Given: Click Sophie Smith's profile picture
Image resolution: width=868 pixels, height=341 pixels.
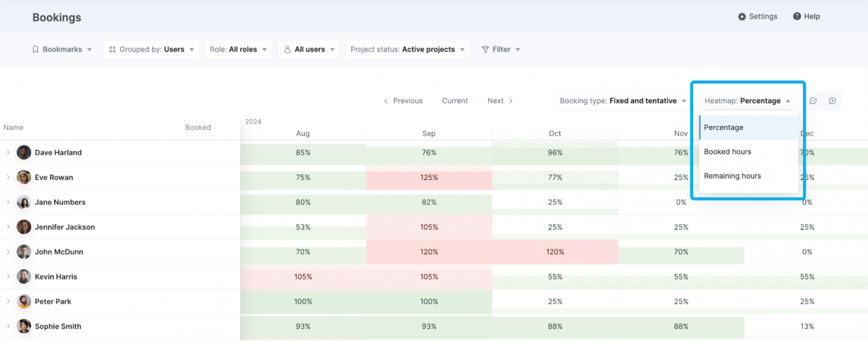Looking at the screenshot, I should 24,326.
